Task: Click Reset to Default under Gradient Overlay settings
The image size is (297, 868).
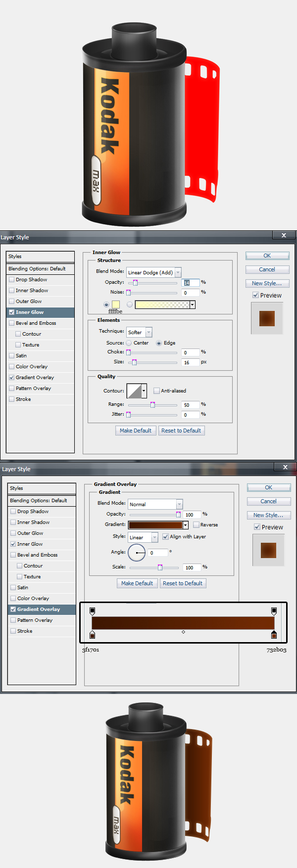Action: 183,583
